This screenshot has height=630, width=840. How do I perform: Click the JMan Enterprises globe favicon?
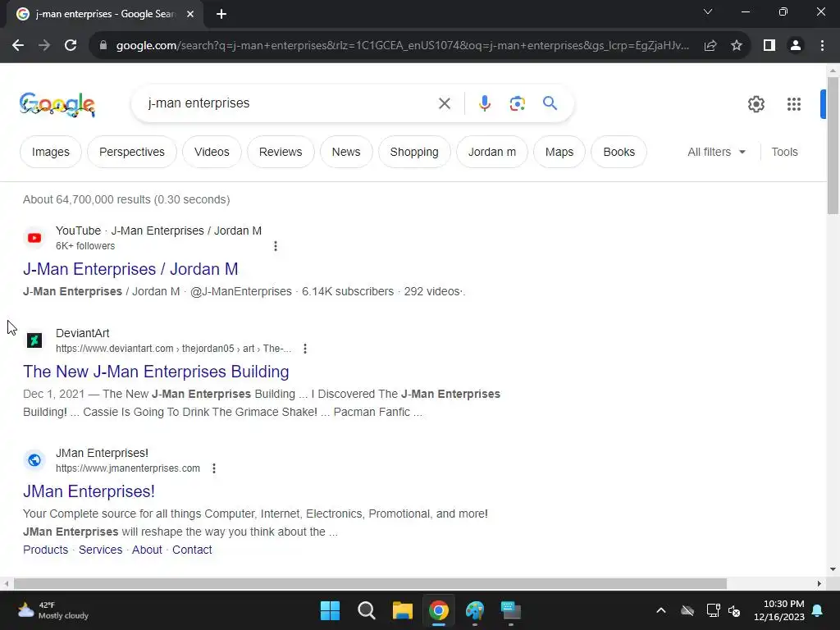34,460
